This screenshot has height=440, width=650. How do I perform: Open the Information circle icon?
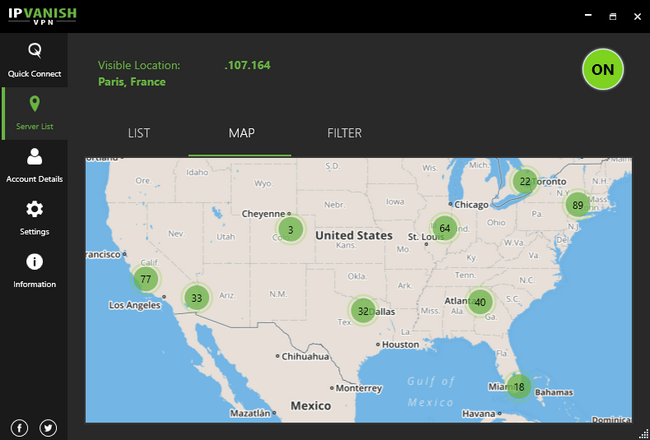(34, 262)
